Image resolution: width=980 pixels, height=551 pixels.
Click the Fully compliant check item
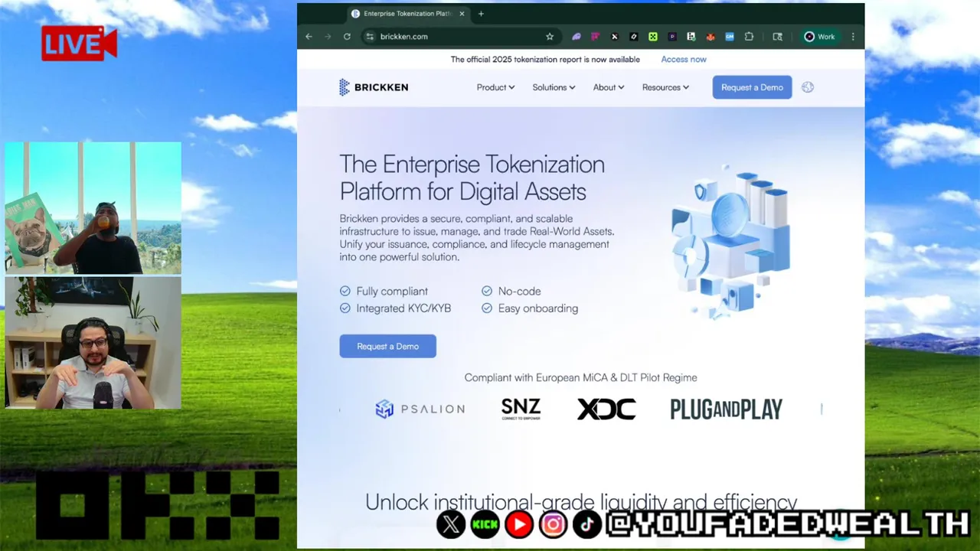coord(384,291)
